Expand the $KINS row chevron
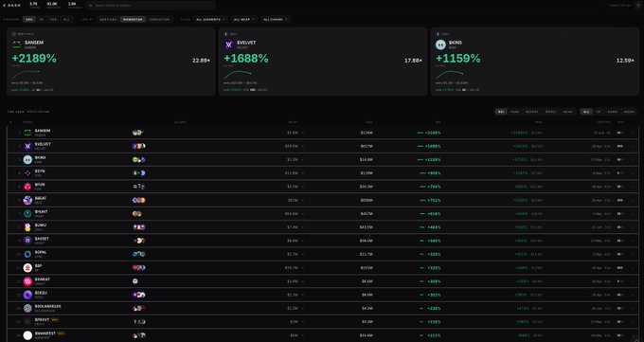The width and height of the screenshot is (644, 342). click(x=633, y=160)
